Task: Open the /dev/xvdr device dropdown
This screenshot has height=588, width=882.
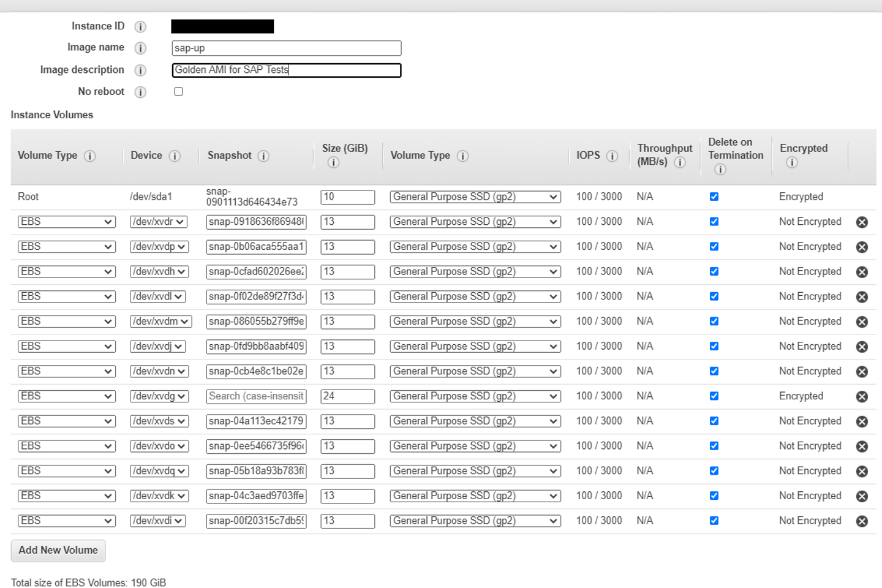Action: click(159, 222)
